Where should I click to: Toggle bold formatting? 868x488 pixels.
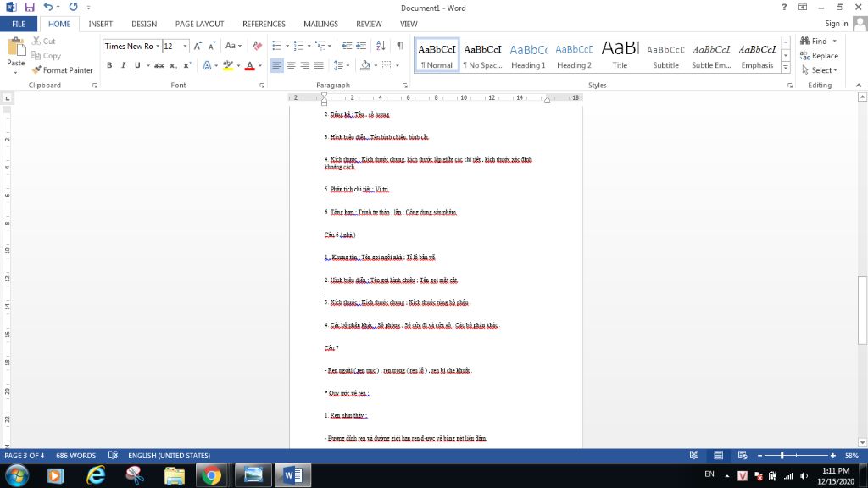coord(109,65)
